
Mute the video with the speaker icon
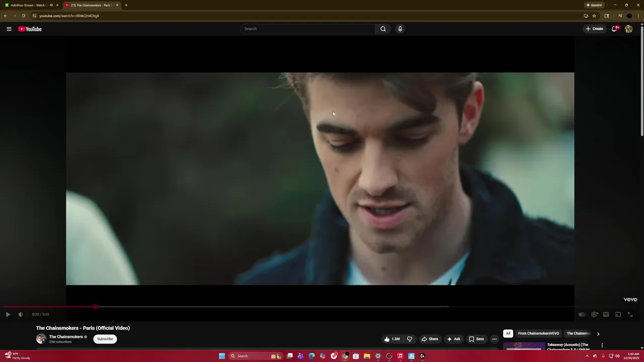(21, 314)
